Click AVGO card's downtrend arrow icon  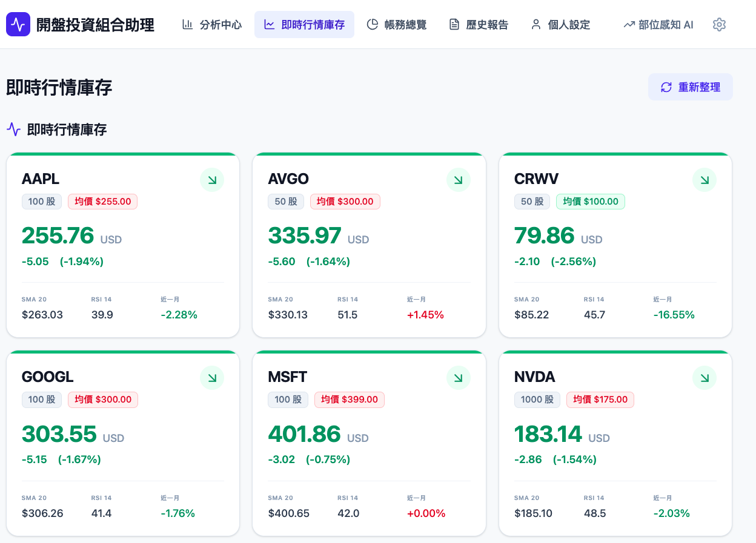click(459, 180)
